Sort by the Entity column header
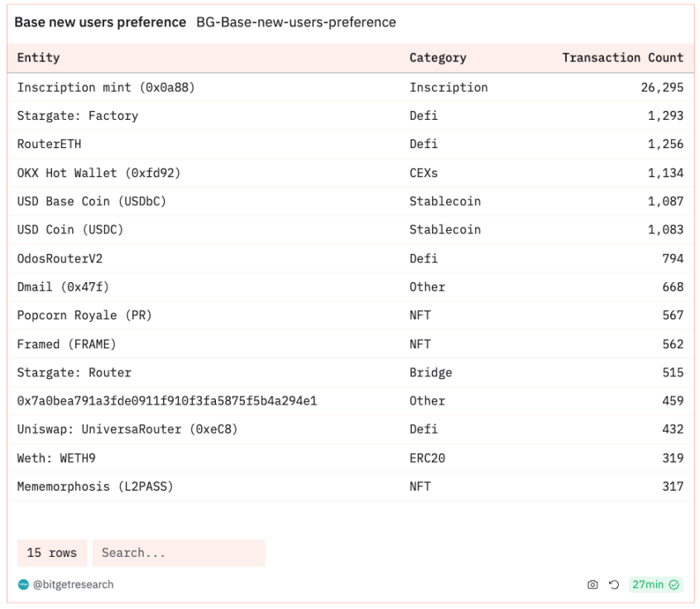700x609 pixels. [x=38, y=58]
